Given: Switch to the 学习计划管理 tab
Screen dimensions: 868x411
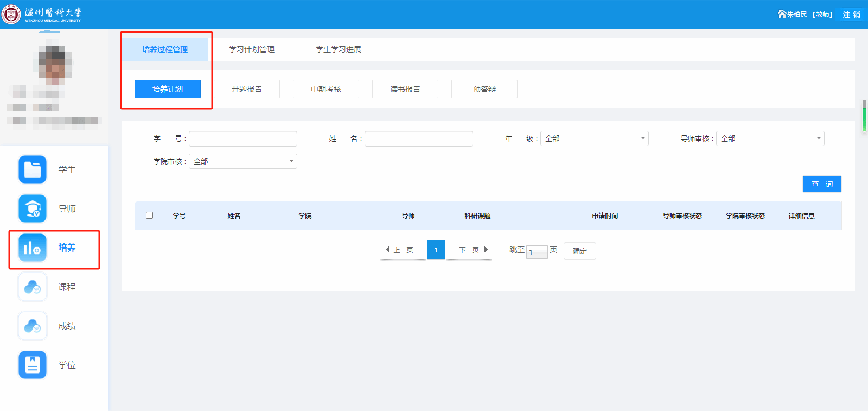Looking at the screenshot, I should pyautogui.click(x=252, y=49).
